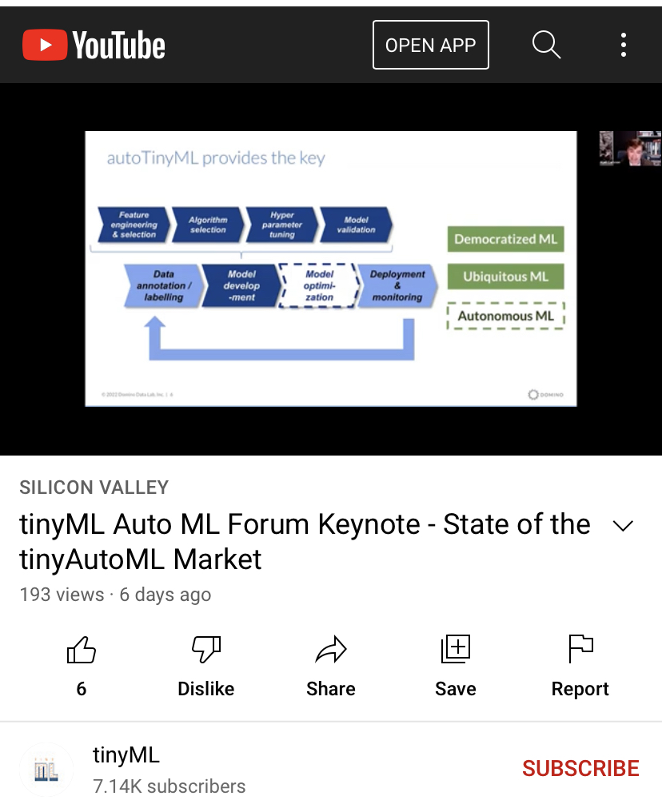Open the tinyML channel avatar
Screen dimensions: 662x812
pyautogui.click(x=46, y=770)
